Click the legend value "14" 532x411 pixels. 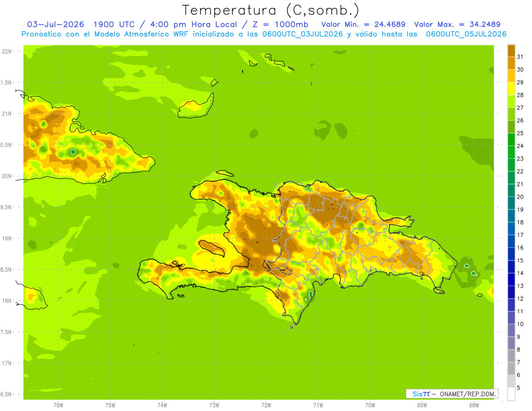click(520, 273)
